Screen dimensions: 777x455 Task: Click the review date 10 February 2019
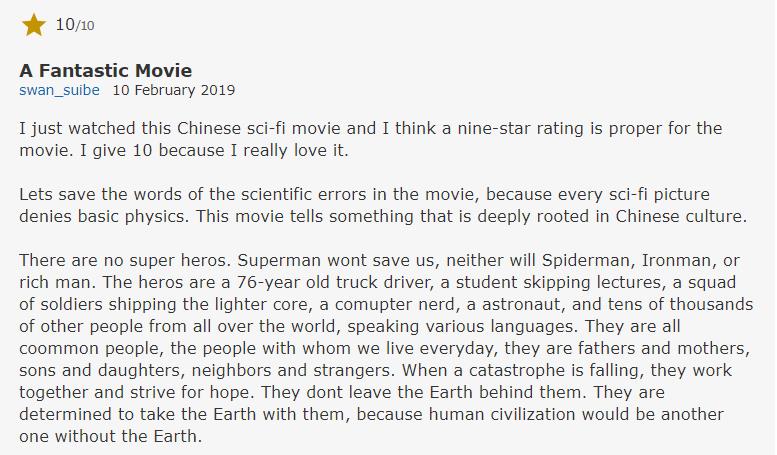173,90
